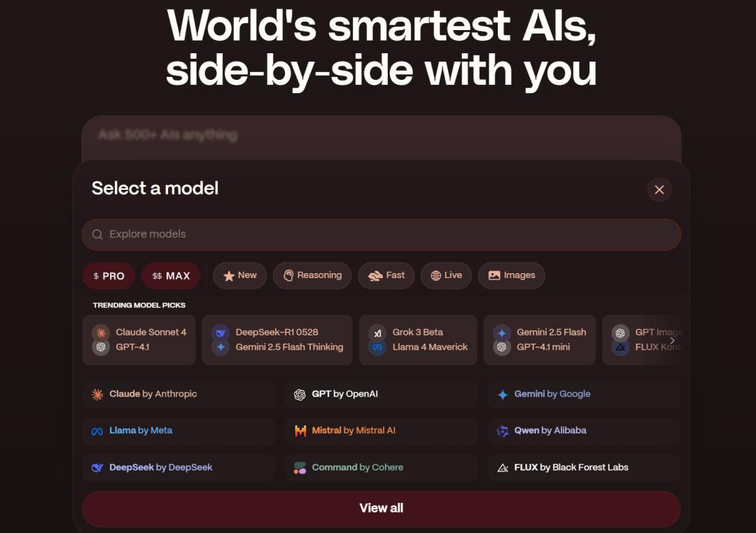Viewport: 756px width, 533px height.
Task: Click the Gemini 2.5 Flash text label
Action: 551,332
